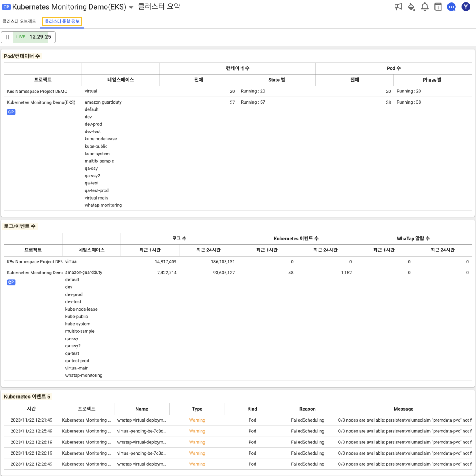Open the window layout icon in header
Screen dimensions: 476x476
click(x=438, y=7)
